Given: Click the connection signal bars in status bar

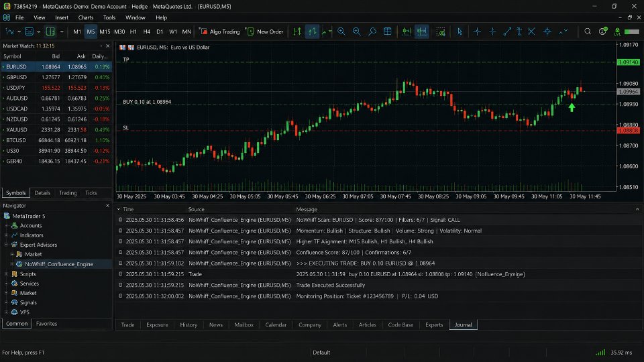Looking at the screenshot, I should 600,353.
